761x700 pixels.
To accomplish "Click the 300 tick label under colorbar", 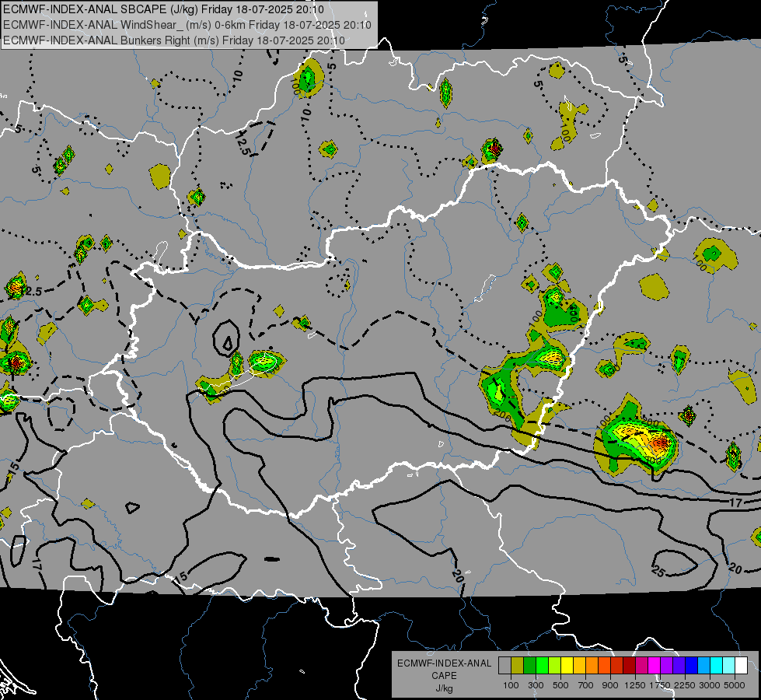I will pos(536,685).
